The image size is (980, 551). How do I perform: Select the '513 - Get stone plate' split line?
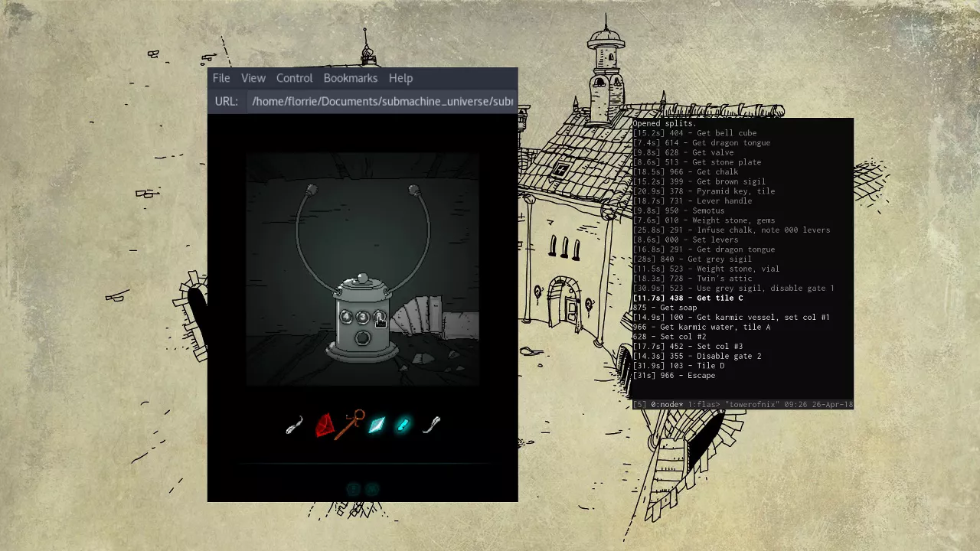[x=697, y=162]
